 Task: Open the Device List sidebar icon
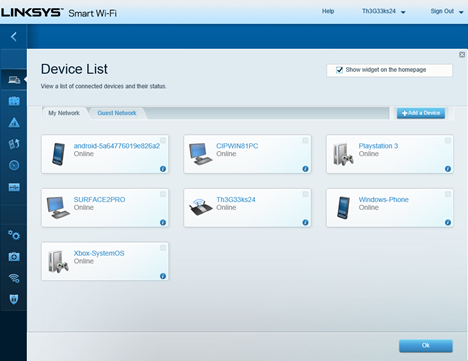tap(14, 80)
